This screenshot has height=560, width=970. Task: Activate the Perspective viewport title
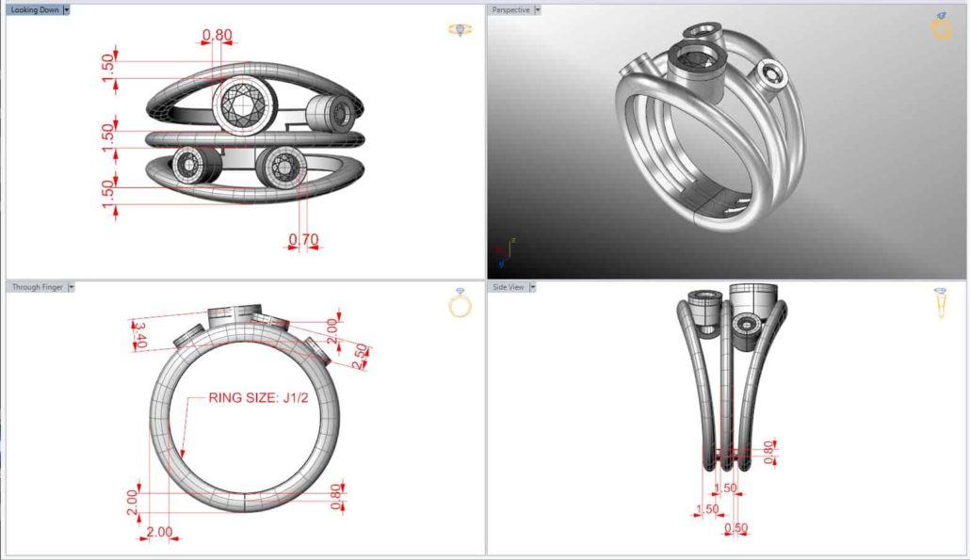510,9
